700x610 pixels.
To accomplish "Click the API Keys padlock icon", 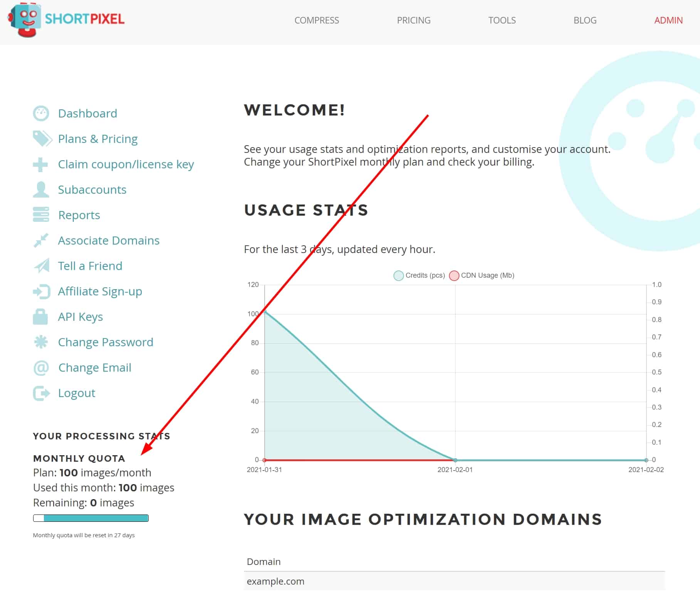I will [40, 317].
